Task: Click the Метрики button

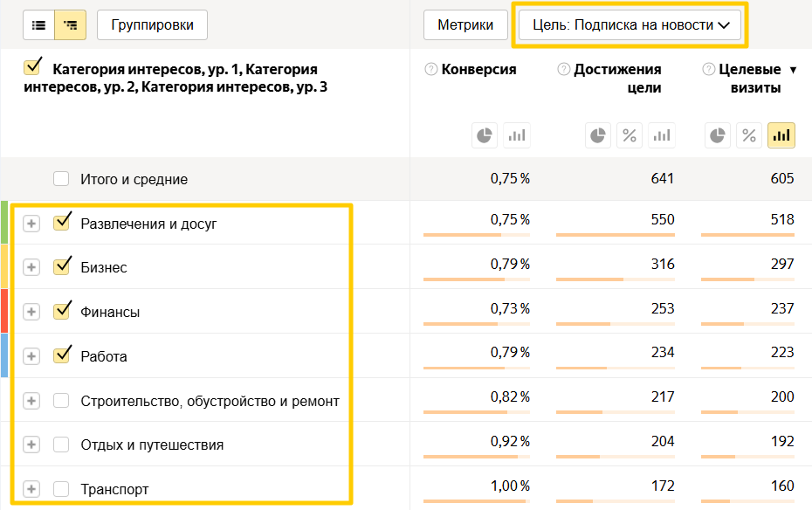Action: coord(465,25)
